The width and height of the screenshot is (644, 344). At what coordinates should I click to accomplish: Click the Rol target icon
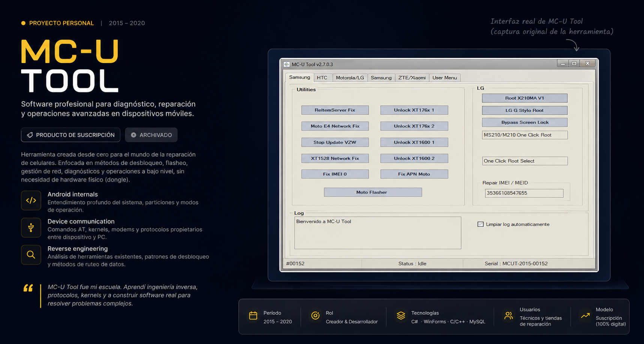point(315,315)
